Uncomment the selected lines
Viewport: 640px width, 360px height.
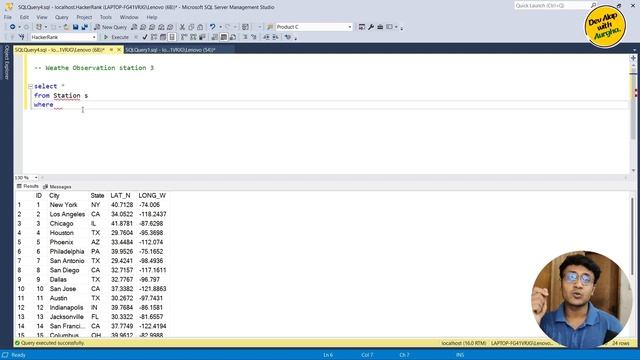(254, 37)
